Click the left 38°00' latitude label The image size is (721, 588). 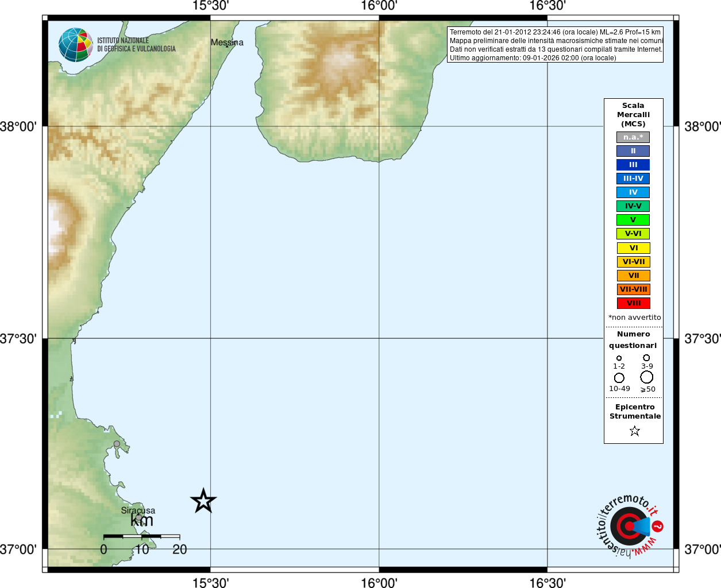18,126
